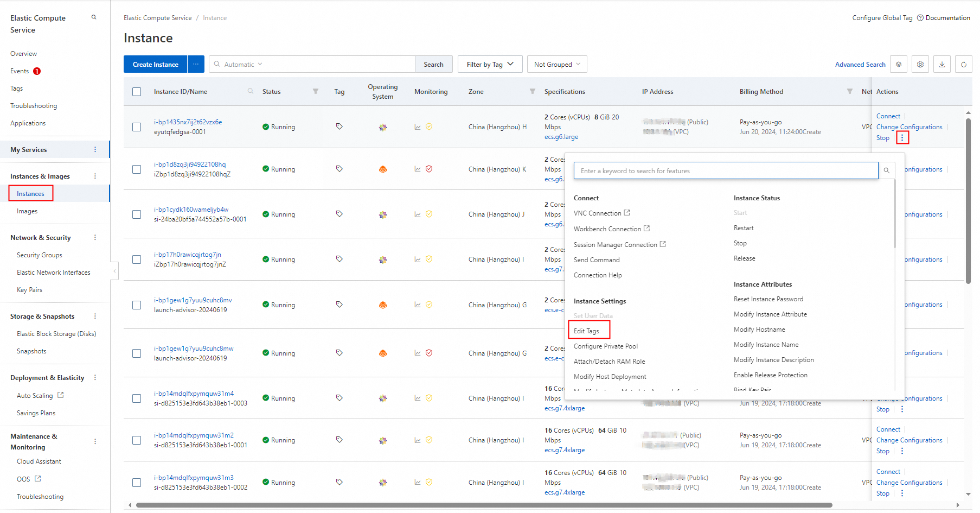Click tag icon for eyutqfedgsa-0001 instance
980x513 pixels.
pyautogui.click(x=339, y=126)
